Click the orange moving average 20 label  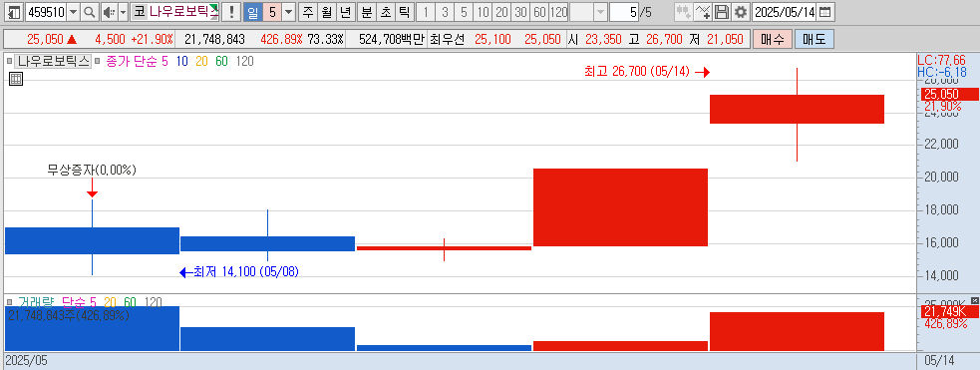pyautogui.click(x=201, y=61)
